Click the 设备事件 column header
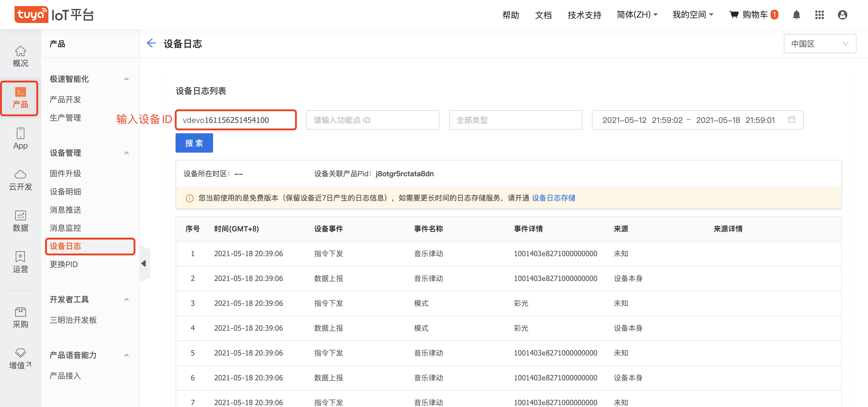This screenshot has height=407, width=868. pos(329,229)
